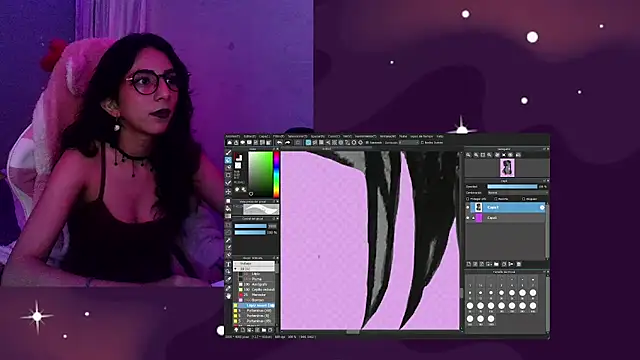Click the Redo arrow in the toolbar
640x360 pixels.
(287, 142)
